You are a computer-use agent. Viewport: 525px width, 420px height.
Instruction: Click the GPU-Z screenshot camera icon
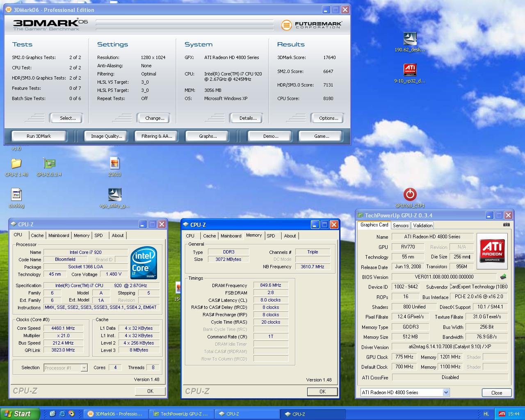507,225
